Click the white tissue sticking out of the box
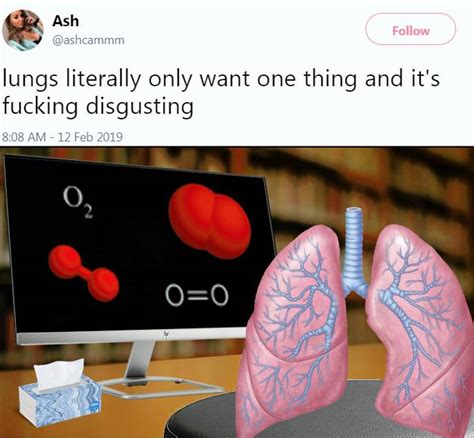 point(59,373)
